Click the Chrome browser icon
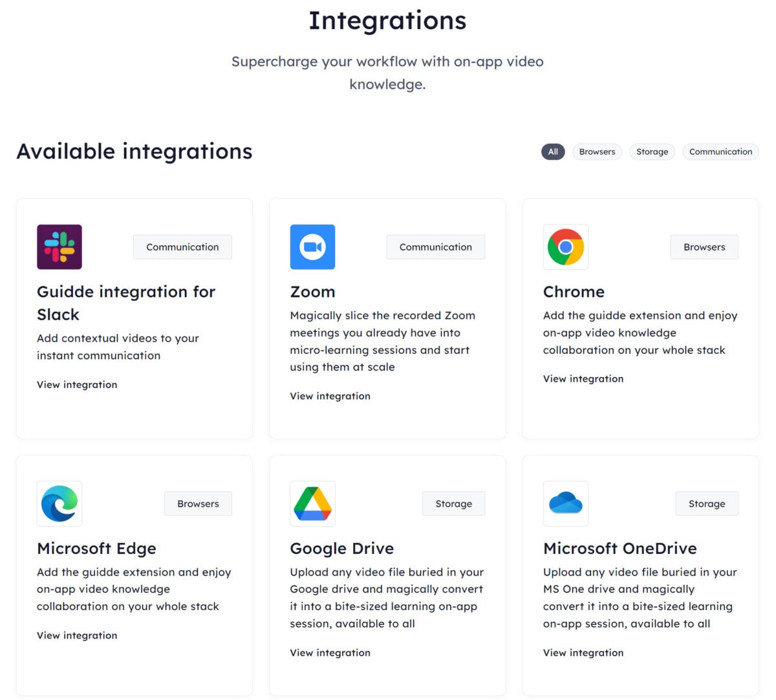 click(x=566, y=247)
